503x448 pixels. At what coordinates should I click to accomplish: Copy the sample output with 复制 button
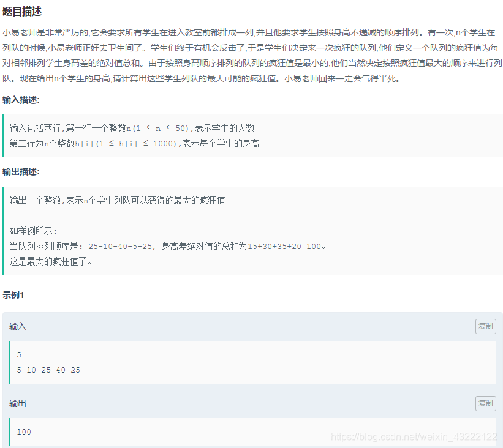(485, 403)
